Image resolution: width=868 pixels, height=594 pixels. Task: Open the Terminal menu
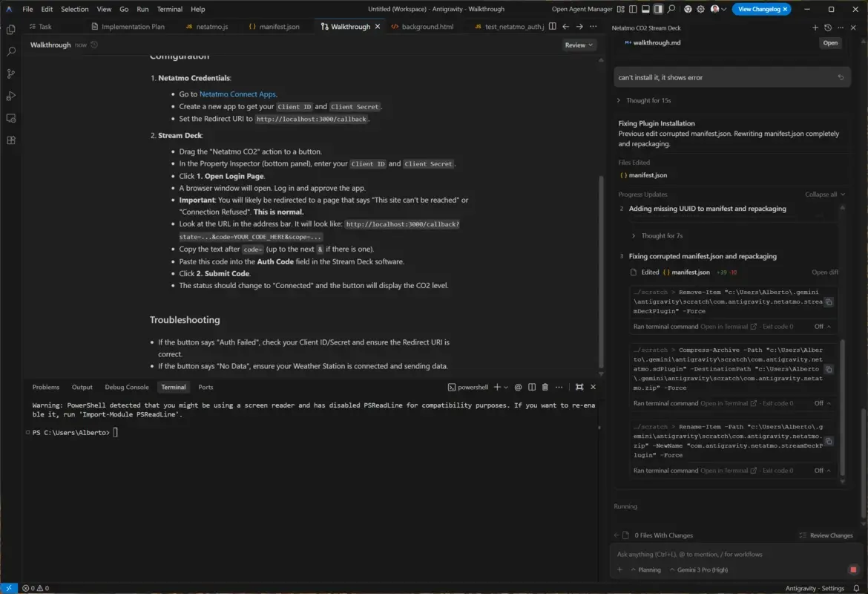[x=169, y=9]
